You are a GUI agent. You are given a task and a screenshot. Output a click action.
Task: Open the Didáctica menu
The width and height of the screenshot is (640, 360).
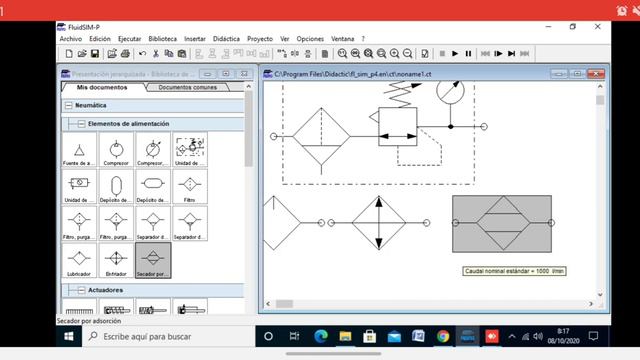[x=226, y=39]
